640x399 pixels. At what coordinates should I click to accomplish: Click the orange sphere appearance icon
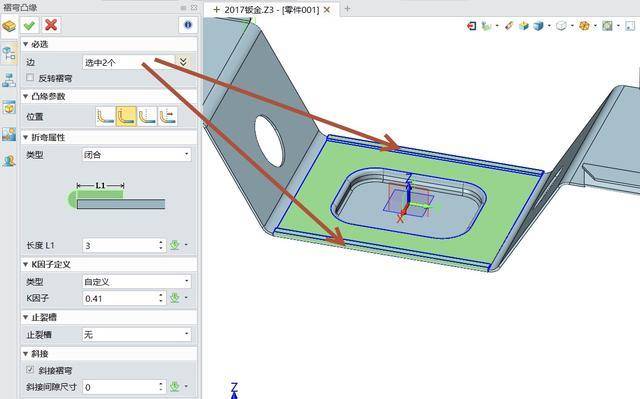[584, 26]
